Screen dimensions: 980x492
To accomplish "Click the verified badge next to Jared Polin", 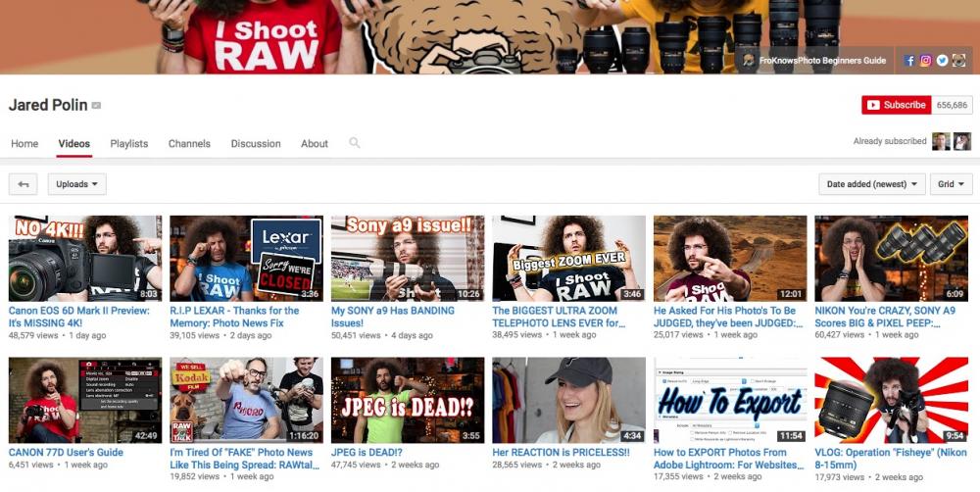I will click(x=97, y=106).
